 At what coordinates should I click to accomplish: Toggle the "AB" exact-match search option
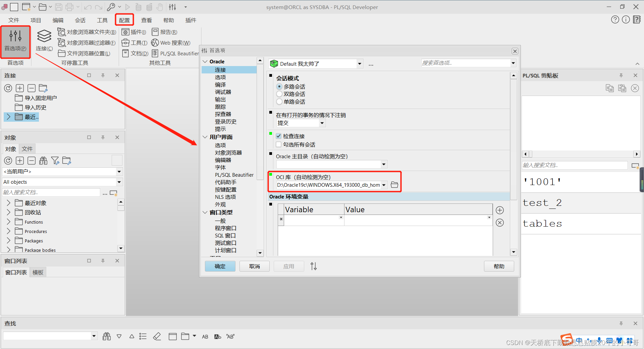click(230, 337)
